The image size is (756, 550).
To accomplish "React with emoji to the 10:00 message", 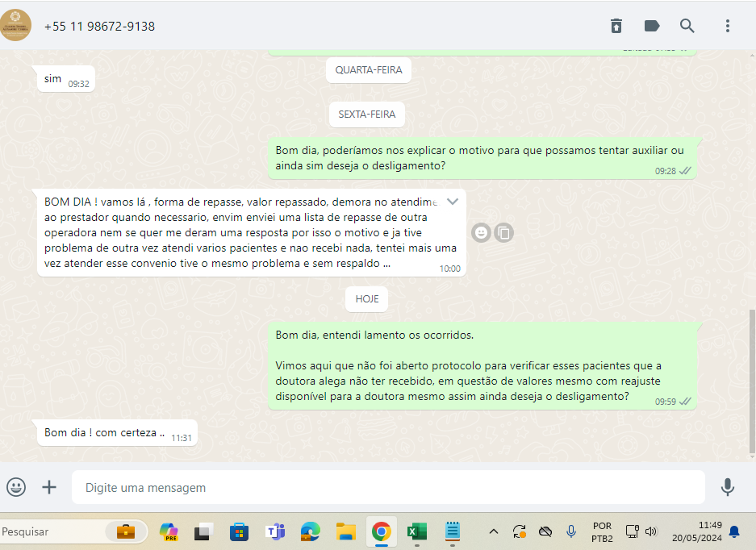I will [481, 233].
